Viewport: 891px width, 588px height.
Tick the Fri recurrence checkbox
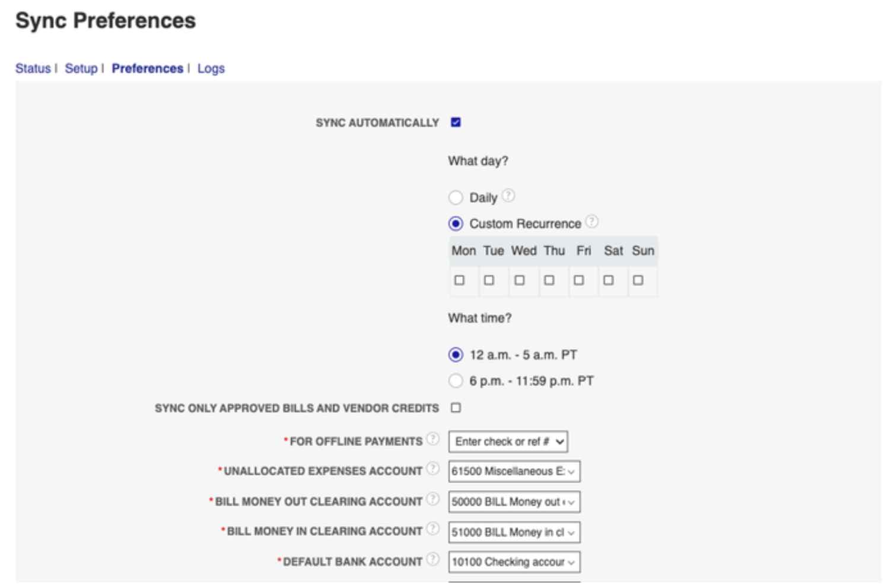point(579,280)
